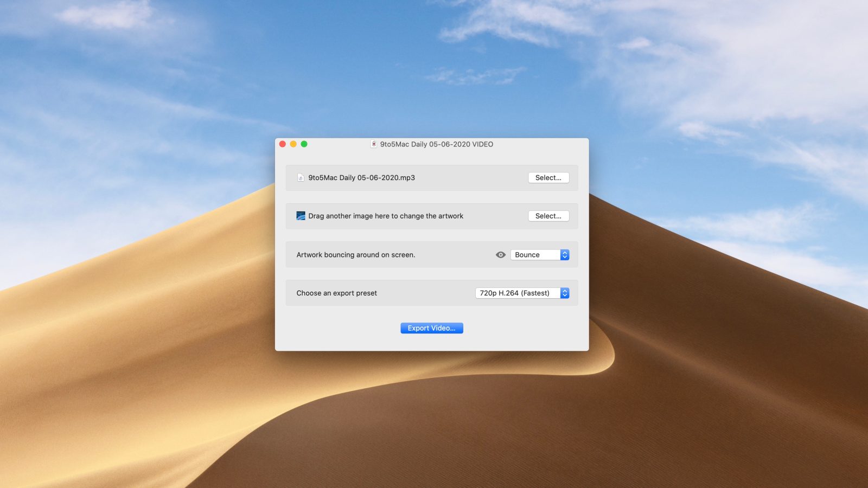Click the blue arrows beside 720p H.264
868x488 pixels.
(565, 293)
